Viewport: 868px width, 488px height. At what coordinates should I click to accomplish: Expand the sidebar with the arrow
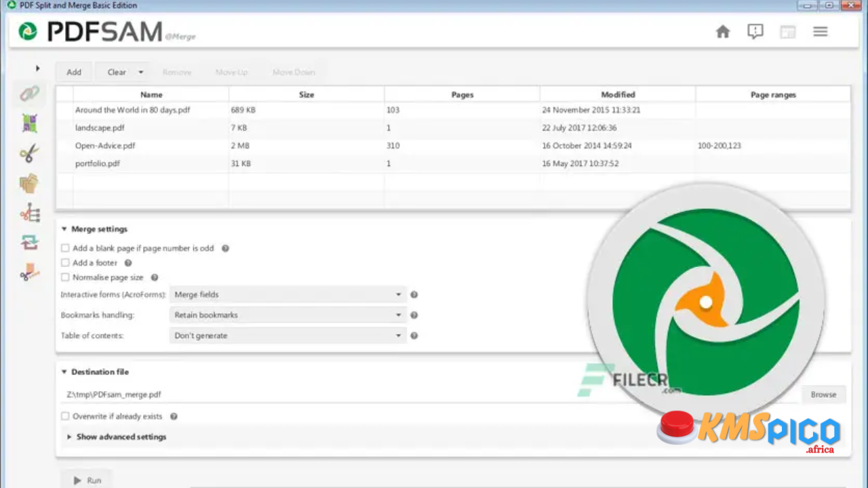37,68
